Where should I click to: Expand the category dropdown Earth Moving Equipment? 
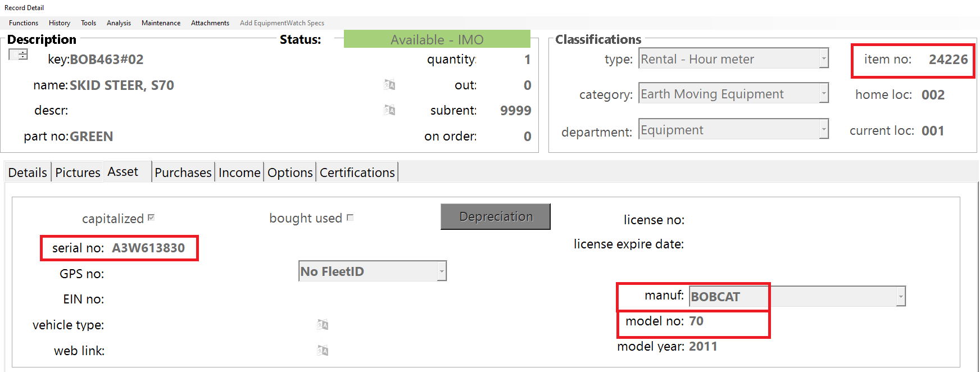[824, 93]
